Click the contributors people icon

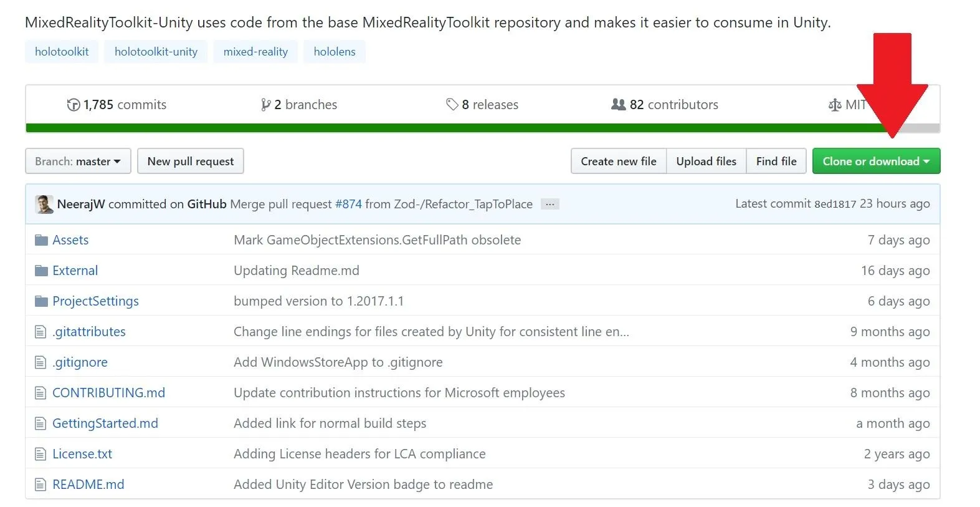618,104
